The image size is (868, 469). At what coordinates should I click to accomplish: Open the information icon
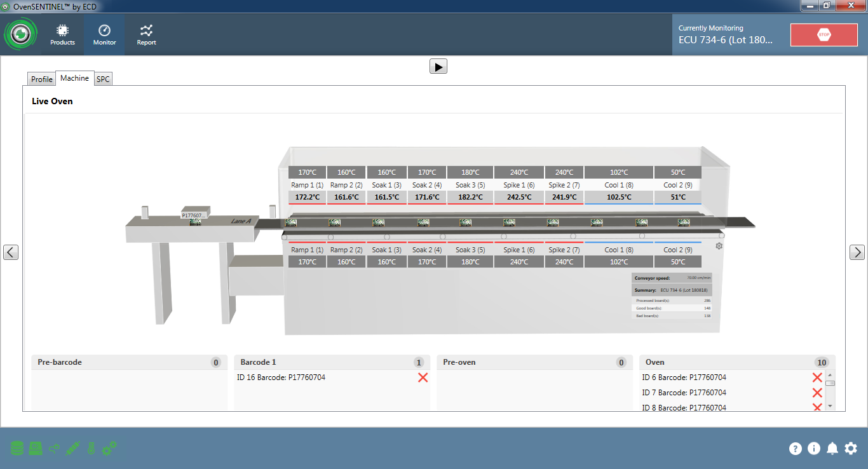click(x=814, y=449)
